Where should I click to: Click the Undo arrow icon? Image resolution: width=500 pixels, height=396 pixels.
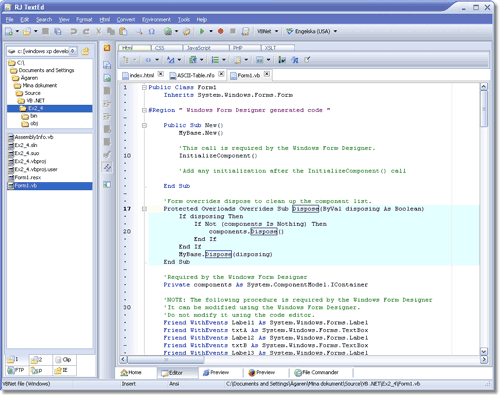coord(74,31)
